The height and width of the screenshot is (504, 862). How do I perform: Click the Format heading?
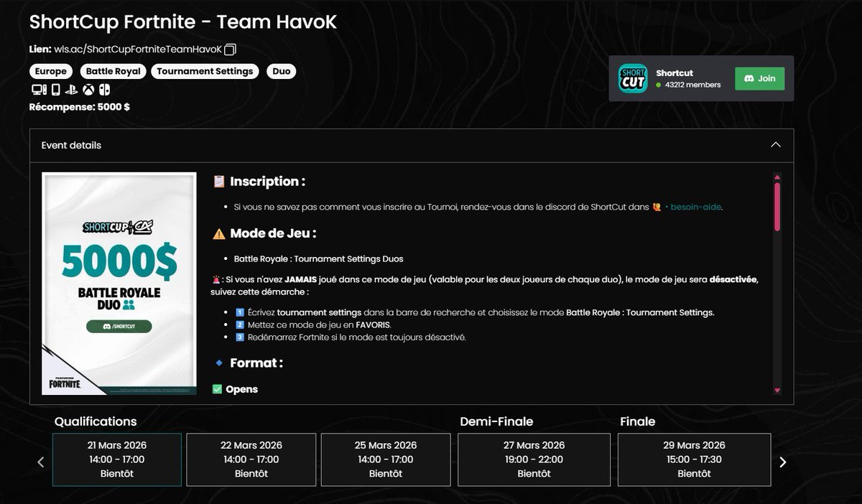point(256,363)
